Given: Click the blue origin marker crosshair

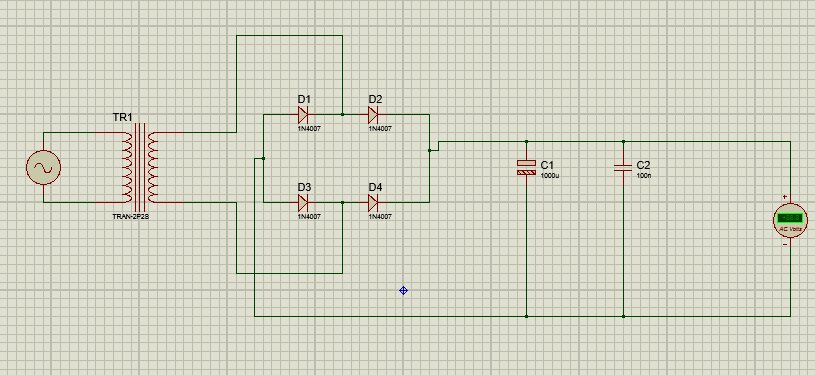Looking at the screenshot, I should tap(403, 291).
